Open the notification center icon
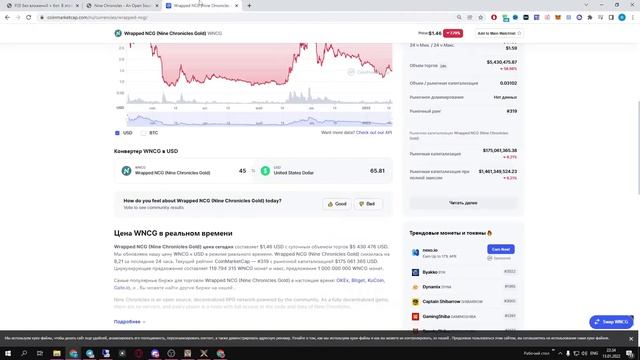This screenshot has height=360, width=640. tap(630, 353)
